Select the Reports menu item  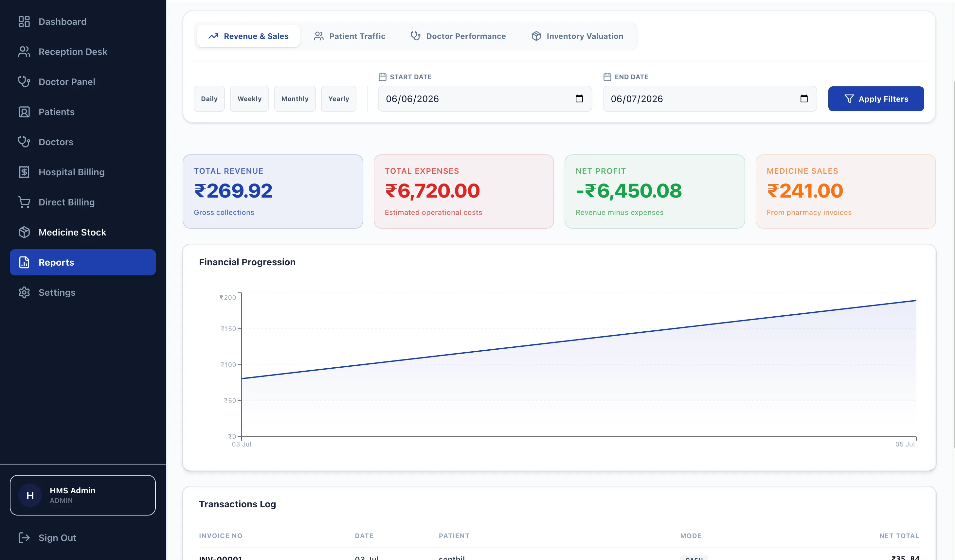coord(82,262)
